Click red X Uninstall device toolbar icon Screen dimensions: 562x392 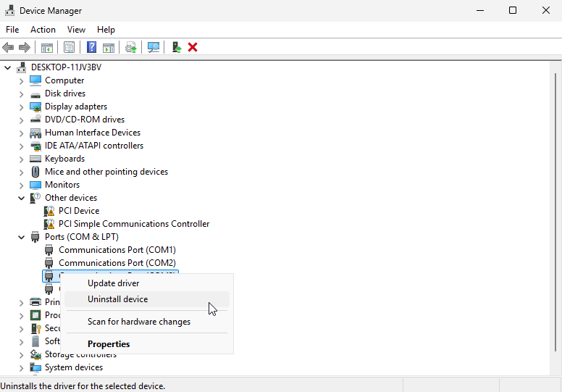(x=193, y=47)
